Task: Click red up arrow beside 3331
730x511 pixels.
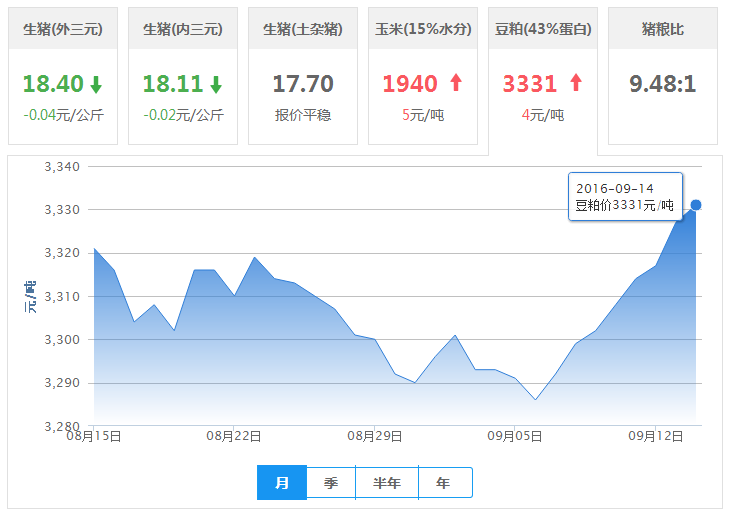Action: (576, 83)
